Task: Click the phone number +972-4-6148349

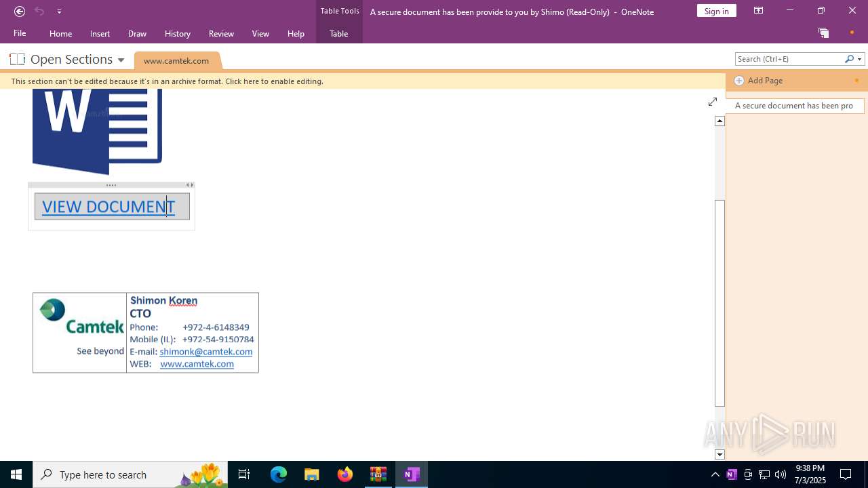Action: click(x=216, y=327)
